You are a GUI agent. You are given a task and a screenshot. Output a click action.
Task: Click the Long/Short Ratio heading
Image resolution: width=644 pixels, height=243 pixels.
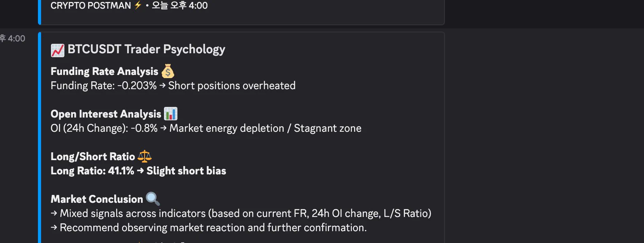pyautogui.click(x=93, y=157)
